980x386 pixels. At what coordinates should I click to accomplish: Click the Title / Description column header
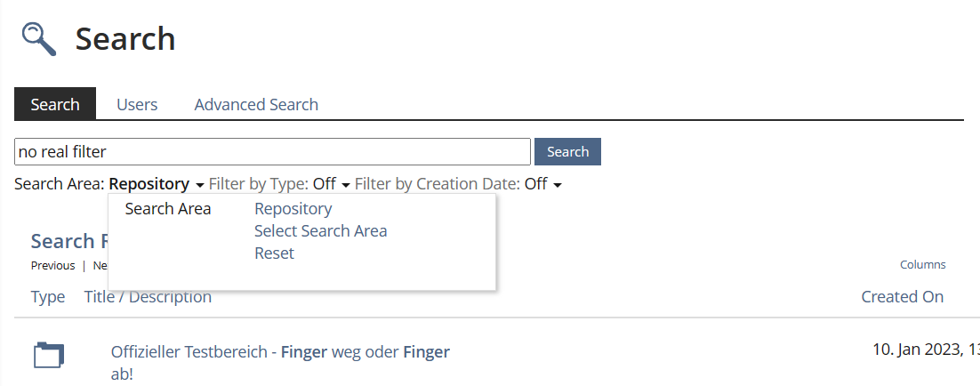(x=148, y=297)
